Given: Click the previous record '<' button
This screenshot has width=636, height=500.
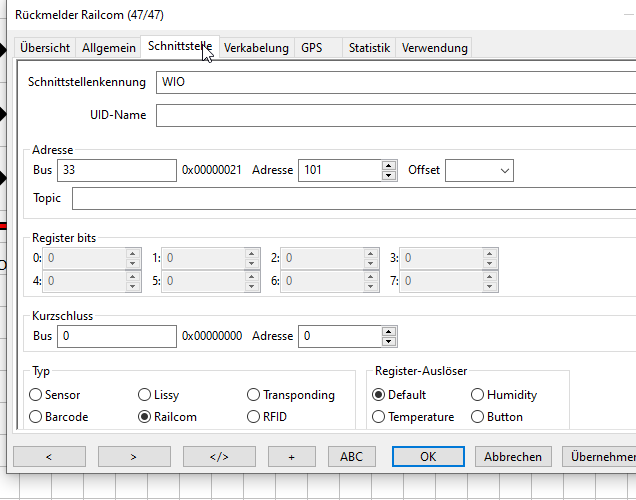Looking at the screenshot, I should [x=49, y=456].
